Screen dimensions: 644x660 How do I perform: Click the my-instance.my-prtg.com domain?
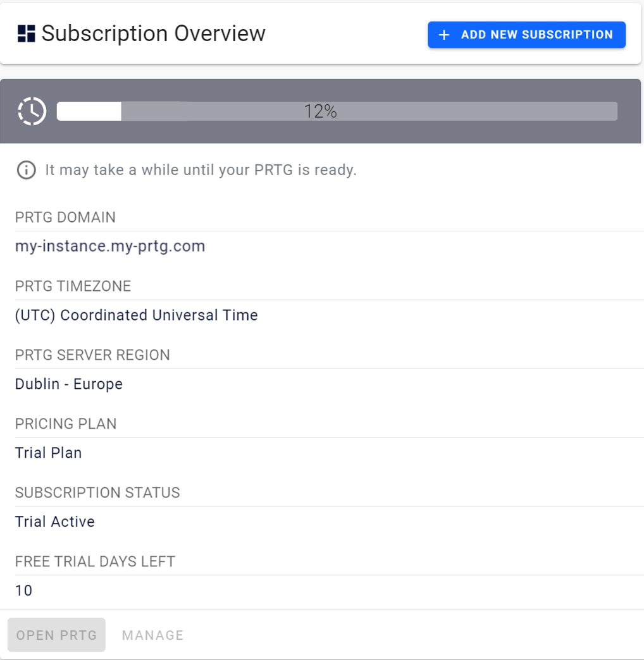[x=110, y=246]
